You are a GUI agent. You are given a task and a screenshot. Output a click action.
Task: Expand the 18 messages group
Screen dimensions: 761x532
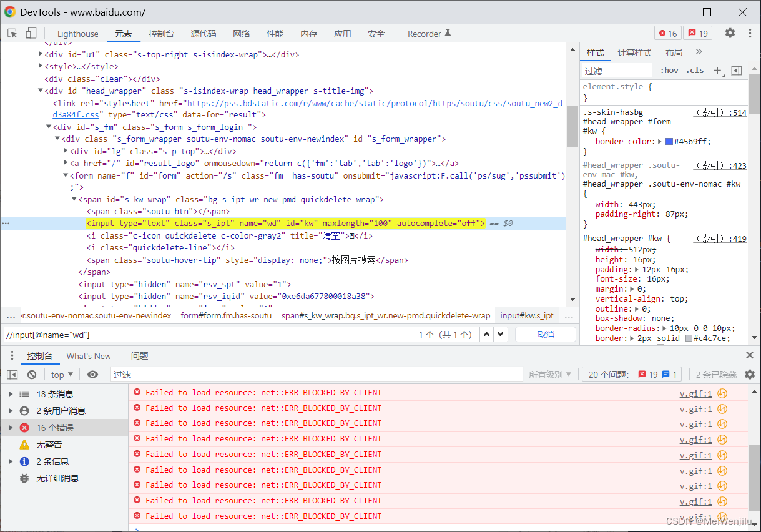point(11,394)
